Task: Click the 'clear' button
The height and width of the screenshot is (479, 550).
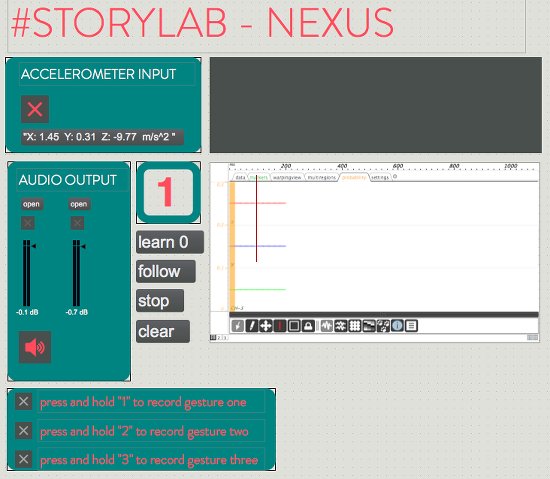Action: pyautogui.click(x=163, y=331)
